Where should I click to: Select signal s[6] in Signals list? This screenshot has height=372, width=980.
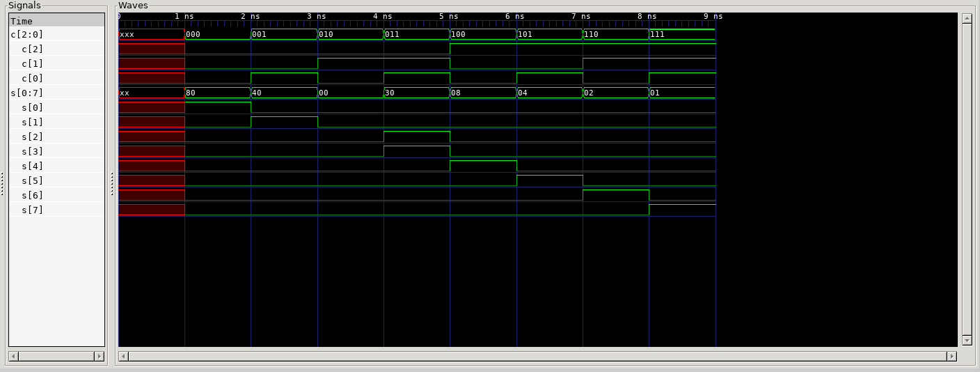coord(56,195)
